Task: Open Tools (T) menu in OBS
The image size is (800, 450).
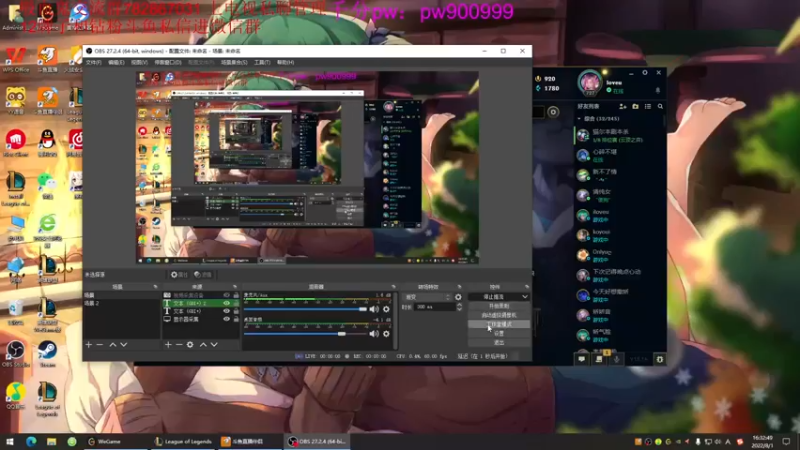Action: click(x=262, y=62)
